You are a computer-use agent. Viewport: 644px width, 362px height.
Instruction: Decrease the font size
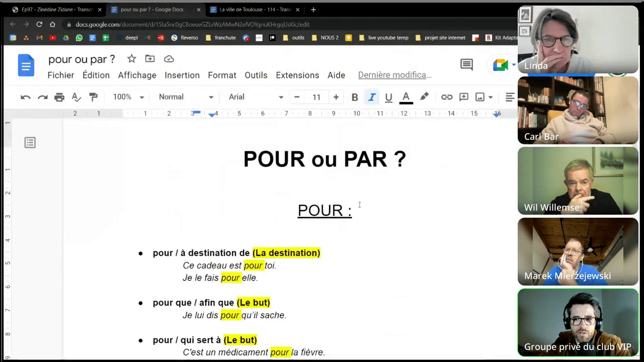coord(297,97)
